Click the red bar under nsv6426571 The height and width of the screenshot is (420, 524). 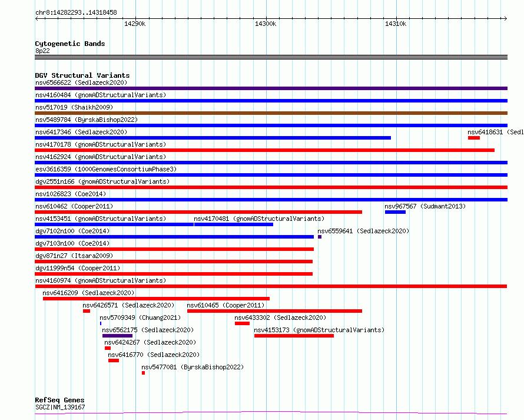click(x=87, y=311)
